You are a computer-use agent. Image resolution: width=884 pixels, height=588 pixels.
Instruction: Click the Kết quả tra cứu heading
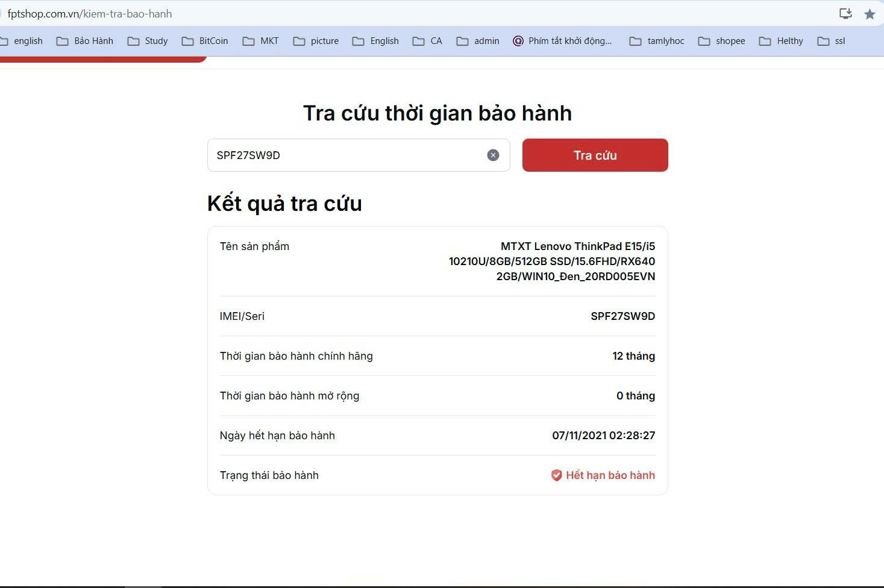pyautogui.click(x=284, y=204)
